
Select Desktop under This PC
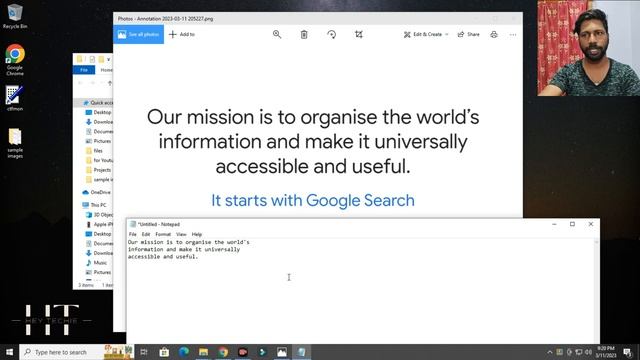tap(98, 234)
